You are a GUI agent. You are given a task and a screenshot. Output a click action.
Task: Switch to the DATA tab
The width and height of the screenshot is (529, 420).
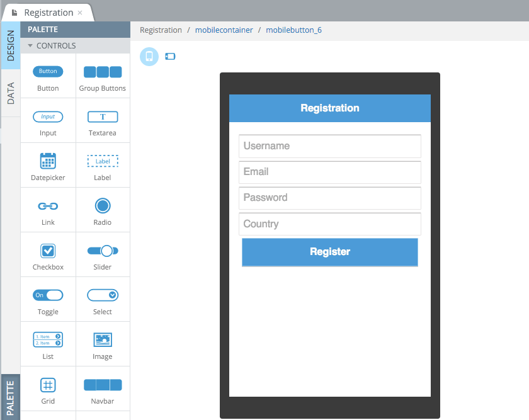11,93
